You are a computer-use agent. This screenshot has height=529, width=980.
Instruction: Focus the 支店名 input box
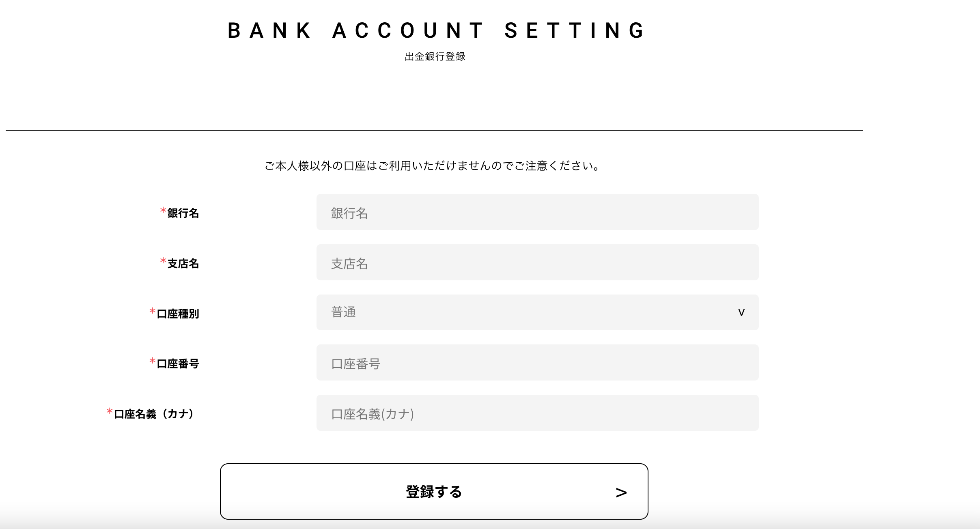(537, 262)
